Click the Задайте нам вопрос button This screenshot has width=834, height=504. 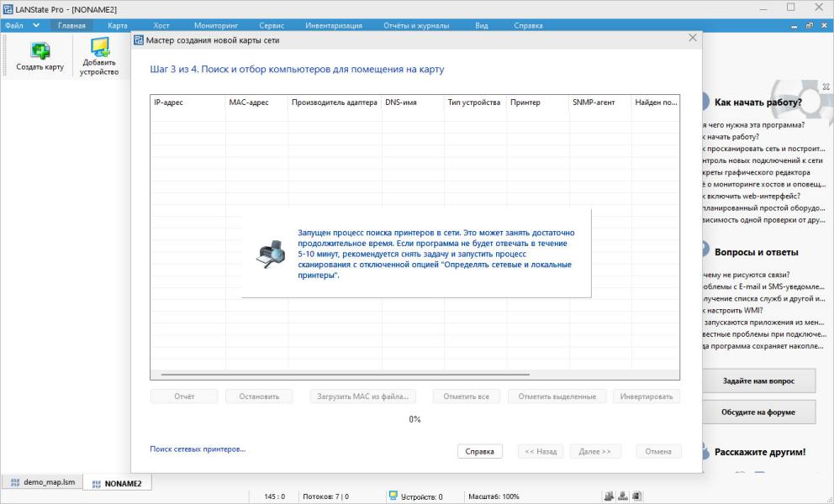(758, 381)
